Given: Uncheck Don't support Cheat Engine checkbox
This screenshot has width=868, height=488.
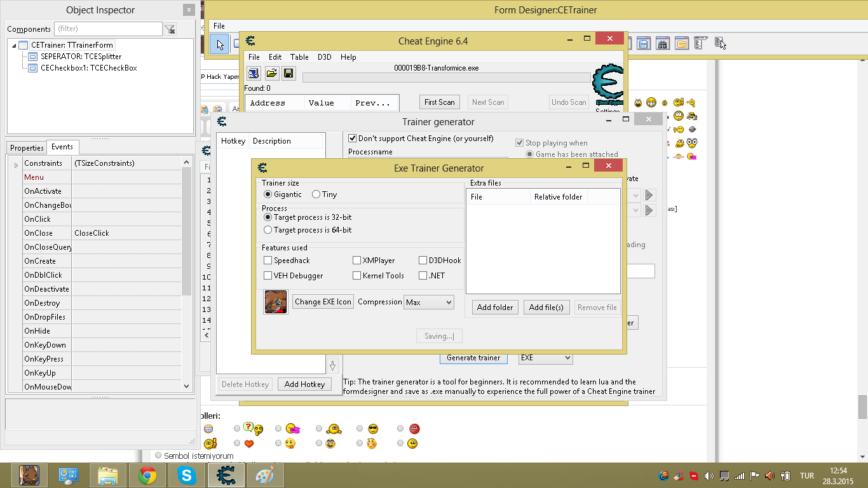Looking at the screenshot, I should pos(353,138).
